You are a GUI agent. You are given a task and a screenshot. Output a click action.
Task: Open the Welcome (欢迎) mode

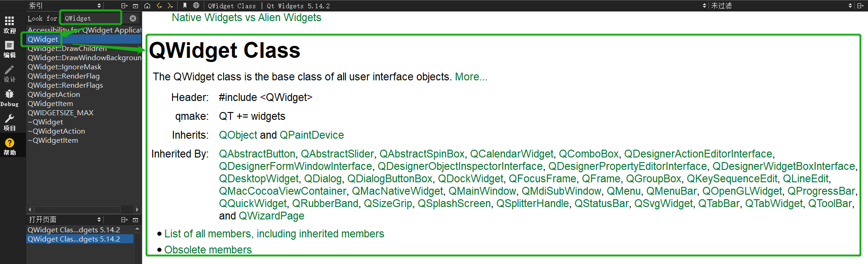coord(9,25)
